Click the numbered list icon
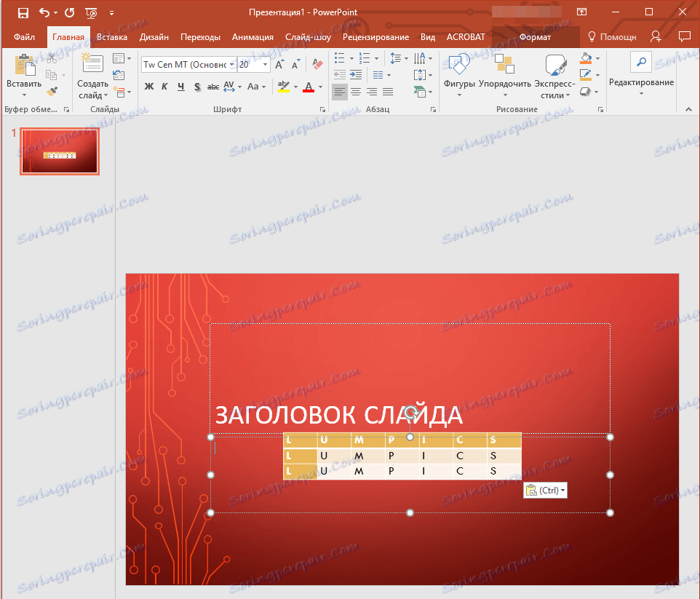This screenshot has width=700, height=599. pos(365,58)
